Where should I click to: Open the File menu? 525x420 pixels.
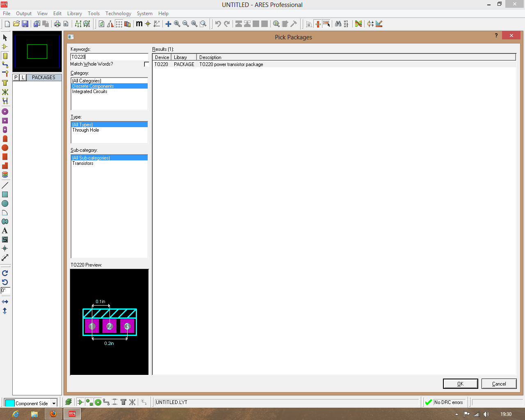[7, 14]
